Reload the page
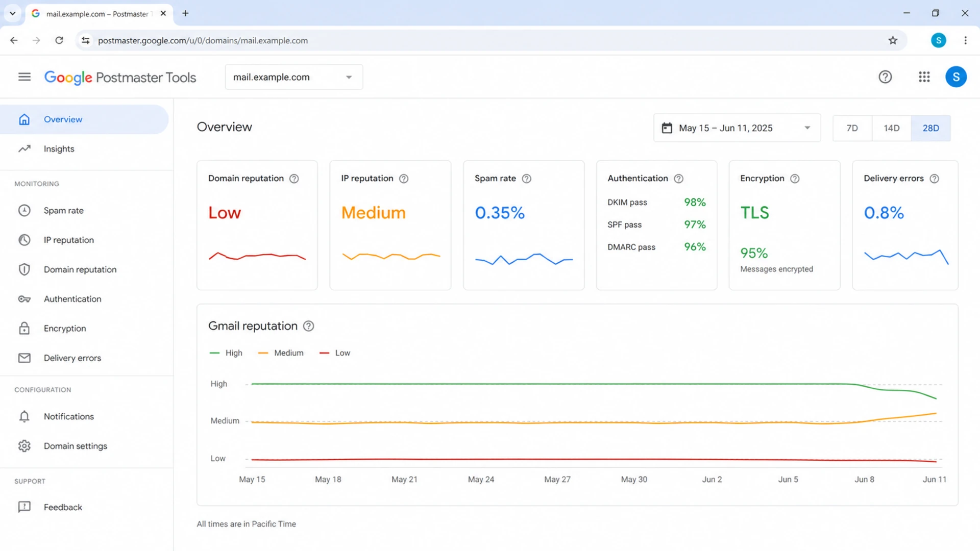The height and width of the screenshot is (551, 980). point(59,40)
